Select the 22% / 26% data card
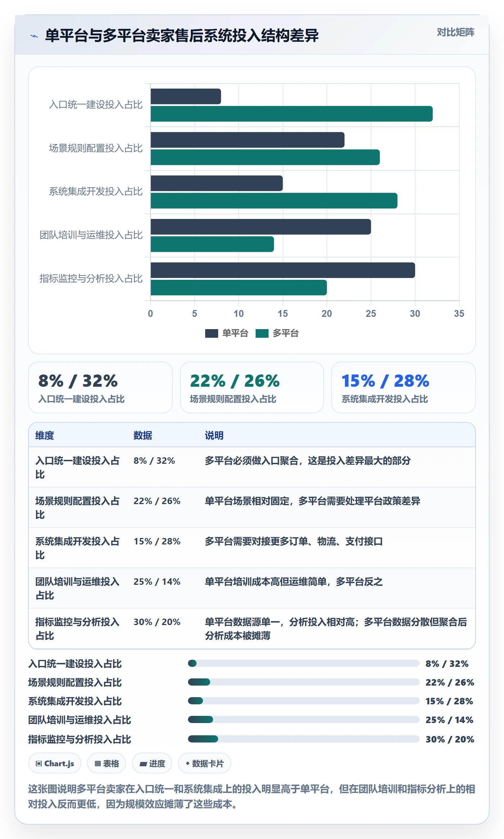The width and height of the screenshot is (504, 839). pyautogui.click(x=252, y=387)
